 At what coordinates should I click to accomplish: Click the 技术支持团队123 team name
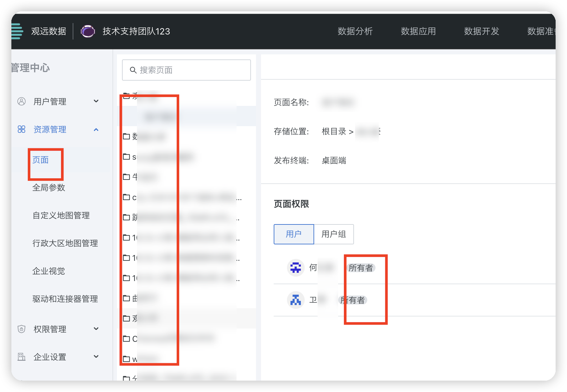tap(136, 31)
